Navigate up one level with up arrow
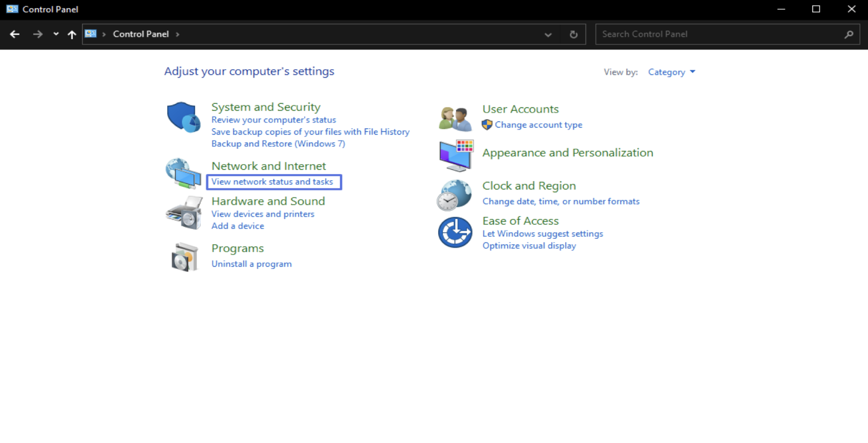 coord(71,34)
